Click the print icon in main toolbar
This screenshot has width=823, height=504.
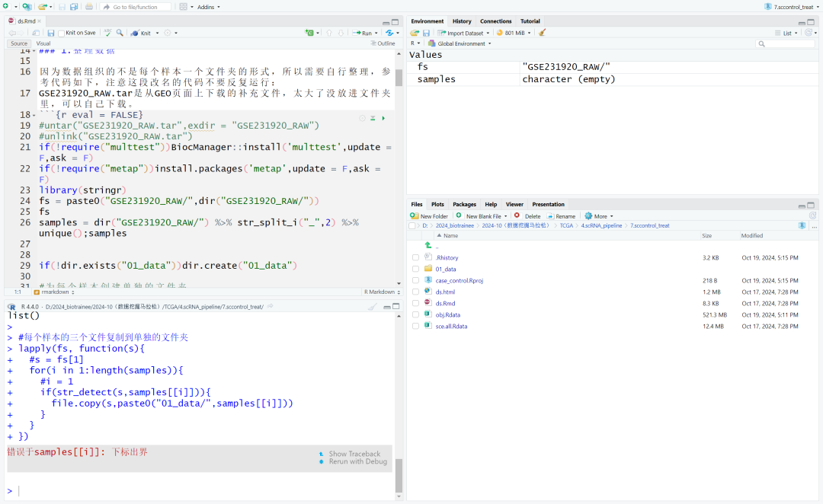[89, 7]
